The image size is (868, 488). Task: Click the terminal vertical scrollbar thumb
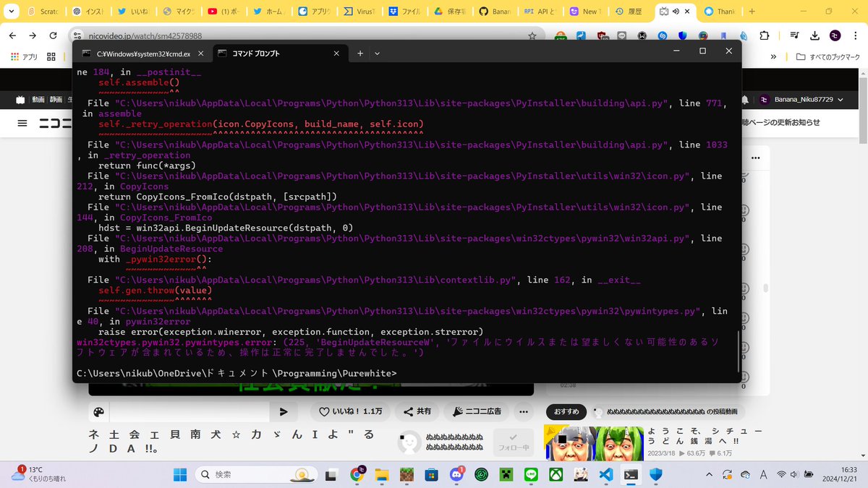[x=738, y=351]
